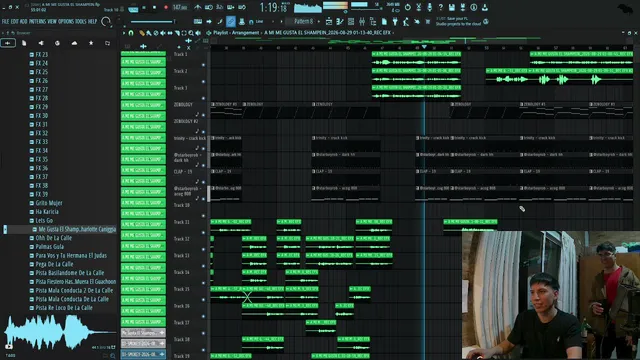Viewport: 640px width, 360px height.
Task: Click the browser current project file icon
Action: click(x=24, y=43)
